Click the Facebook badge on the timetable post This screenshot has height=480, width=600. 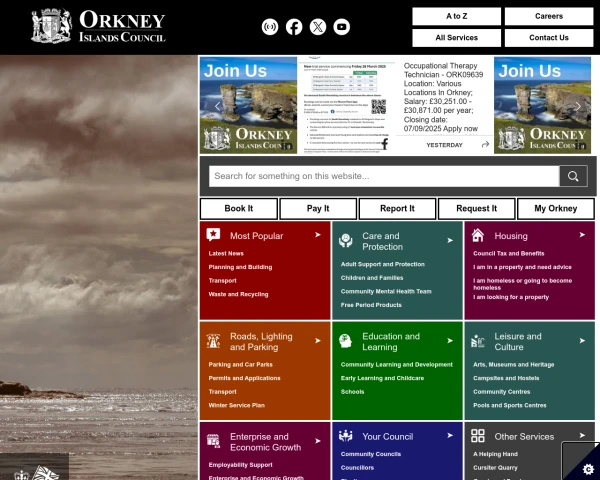pos(385,144)
